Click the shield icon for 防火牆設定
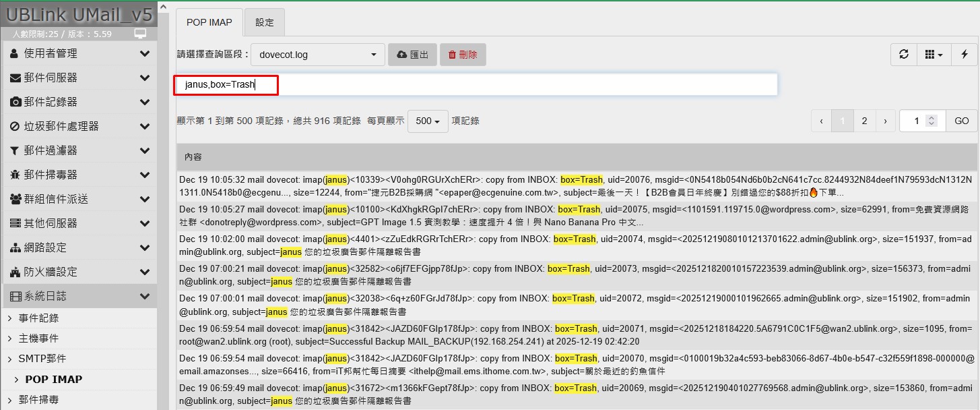980x410 pixels. click(x=15, y=272)
